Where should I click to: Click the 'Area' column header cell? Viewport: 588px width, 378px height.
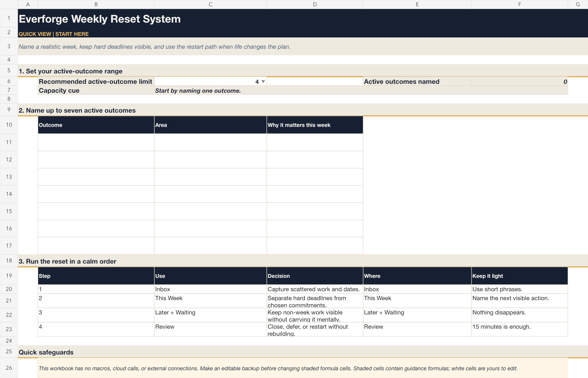pos(211,125)
